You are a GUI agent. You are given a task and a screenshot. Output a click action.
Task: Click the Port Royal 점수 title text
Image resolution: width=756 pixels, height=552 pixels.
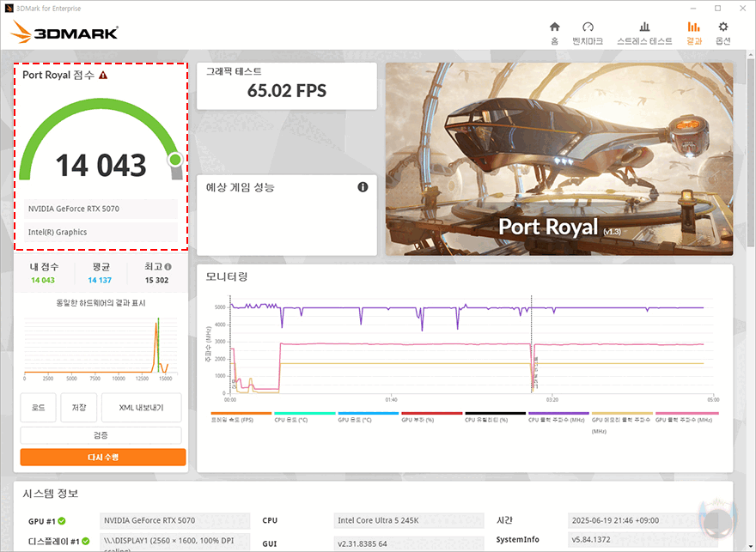(x=58, y=76)
